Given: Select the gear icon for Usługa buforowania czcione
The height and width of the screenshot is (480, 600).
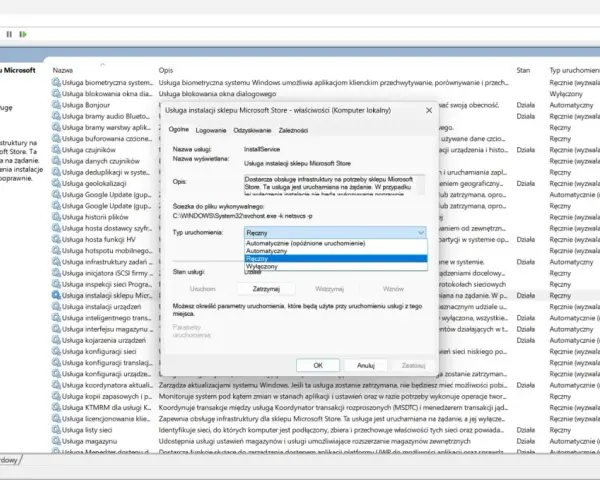Looking at the screenshot, I should [x=56, y=138].
